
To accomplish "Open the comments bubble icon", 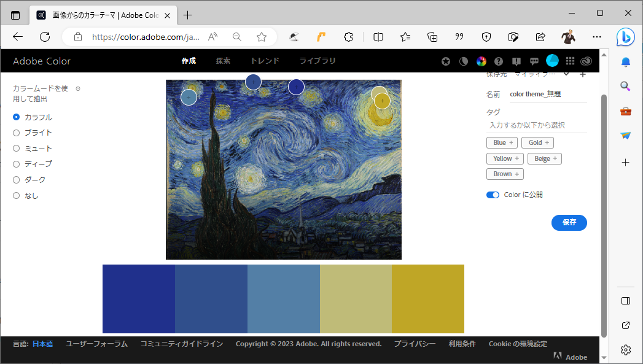I will pyautogui.click(x=534, y=61).
